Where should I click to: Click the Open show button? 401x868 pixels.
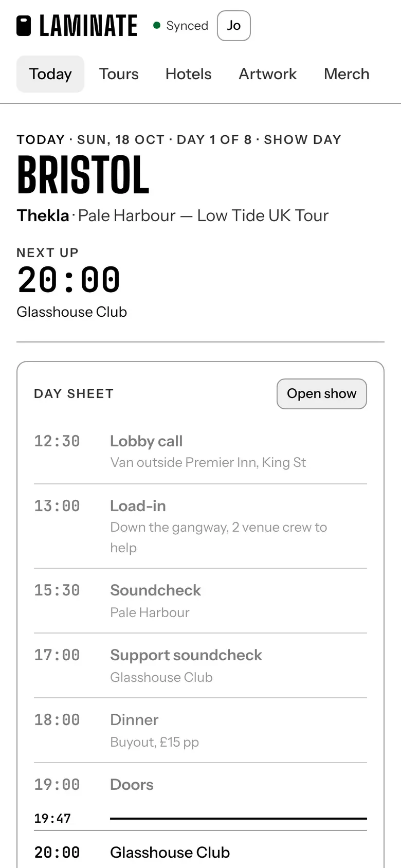[x=322, y=394]
